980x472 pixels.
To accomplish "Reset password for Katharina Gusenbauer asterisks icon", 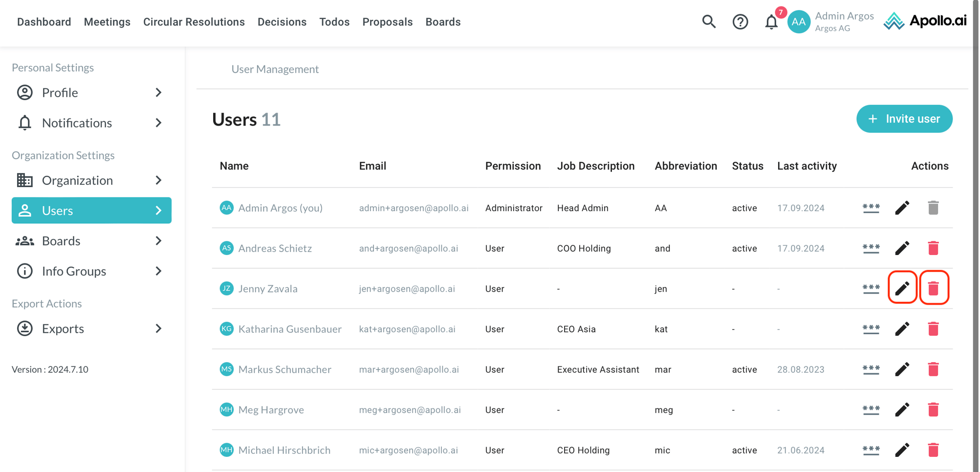I will [871, 329].
